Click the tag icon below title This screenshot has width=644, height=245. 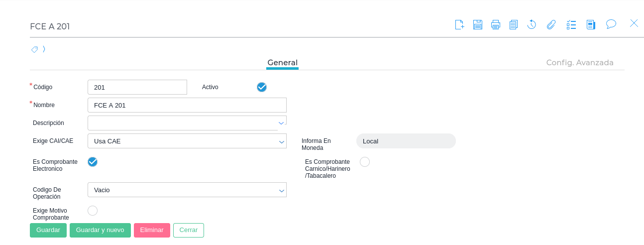tap(34, 49)
